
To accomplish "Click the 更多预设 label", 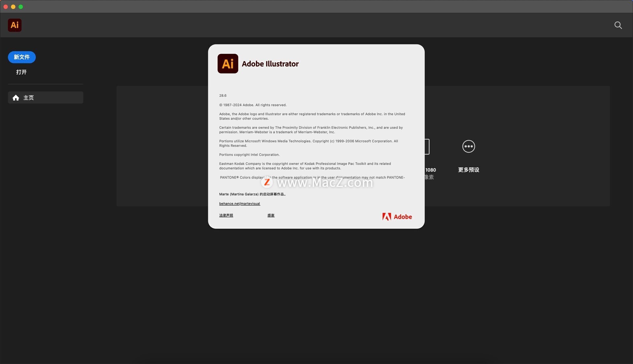I will coord(468,170).
